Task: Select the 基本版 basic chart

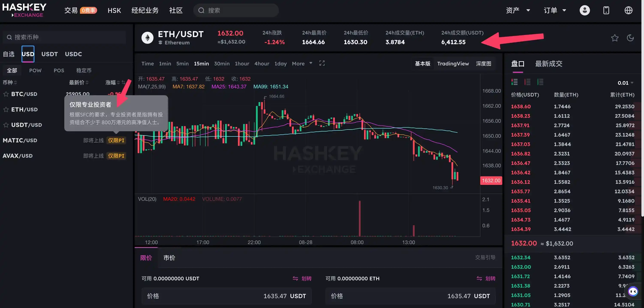Action: [x=423, y=63]
